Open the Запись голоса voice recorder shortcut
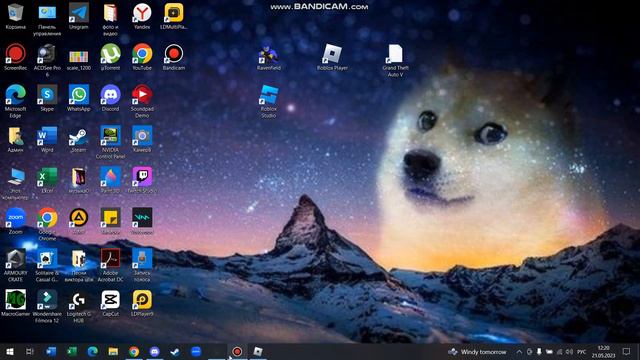 pyautogui.click(x=142, y=266)
